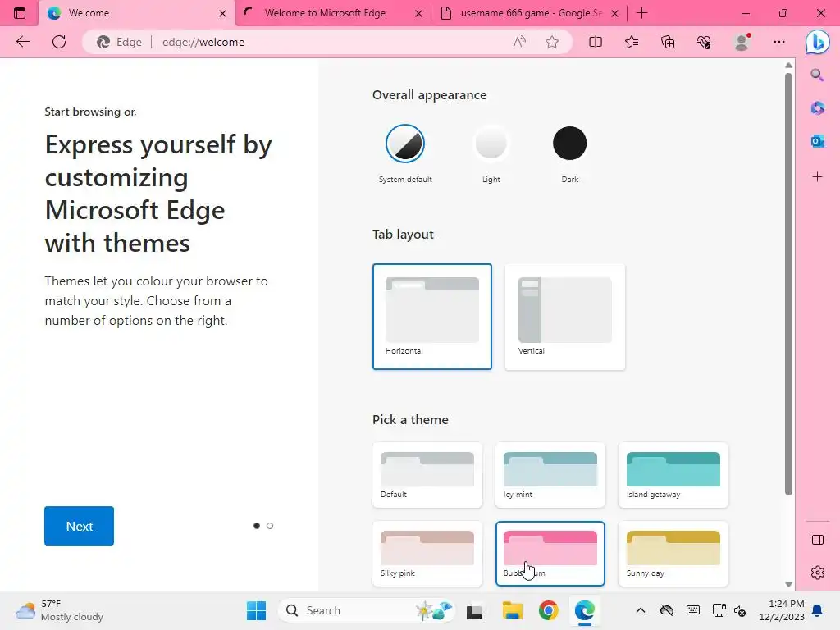Choose Horizontal tab layout

pyautogui.click(x=431, y=317)
